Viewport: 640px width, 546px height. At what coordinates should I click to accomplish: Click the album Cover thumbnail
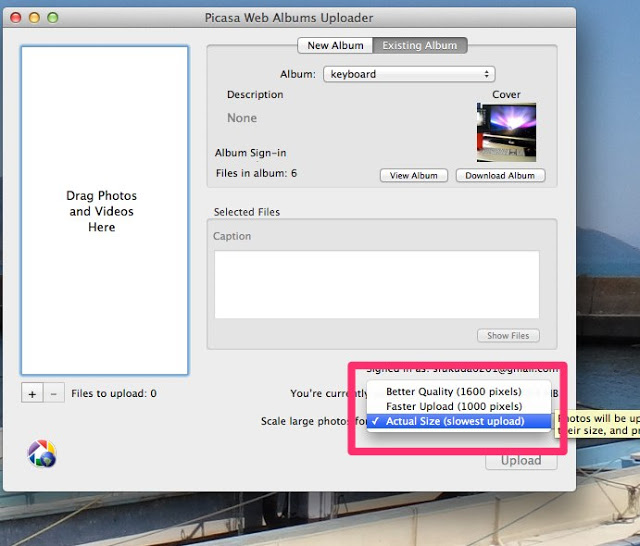(506, 132)
